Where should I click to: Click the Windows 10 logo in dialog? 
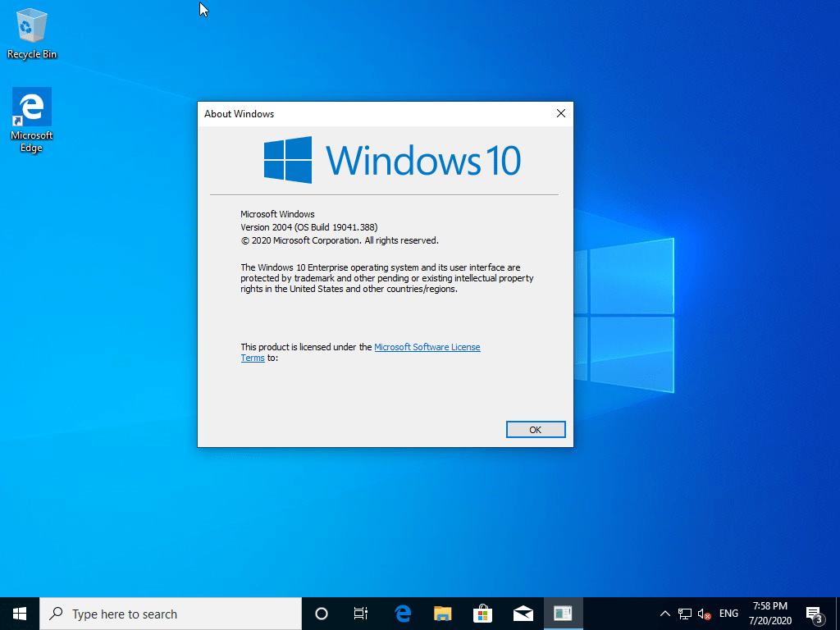coord(392,160)
